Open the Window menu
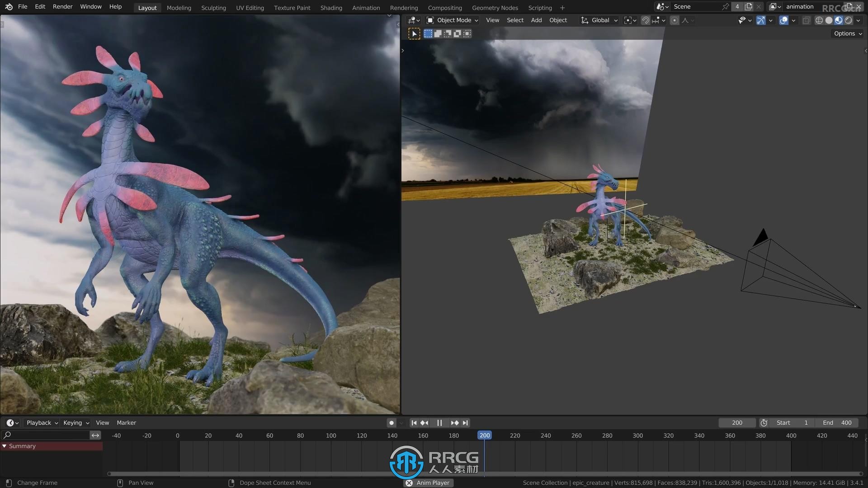Image resolution: width=868 pixels, height=488 pixels. coord(91,7)
